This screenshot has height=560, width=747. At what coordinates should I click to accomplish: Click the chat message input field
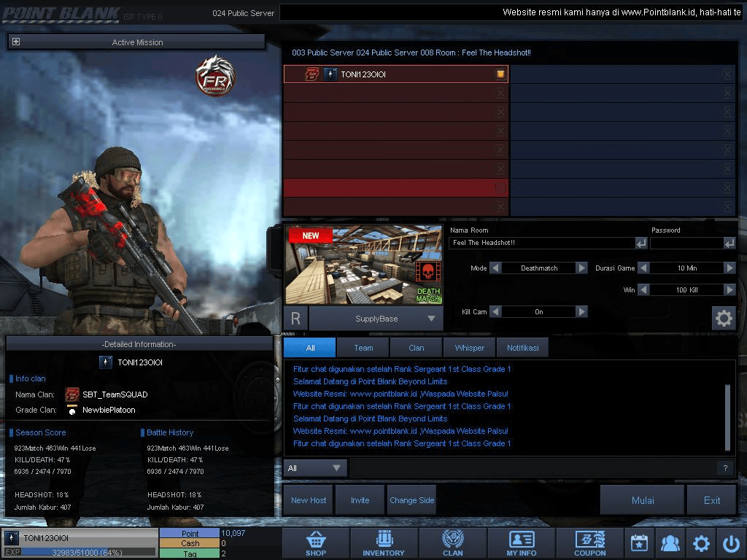click(533, 468)
